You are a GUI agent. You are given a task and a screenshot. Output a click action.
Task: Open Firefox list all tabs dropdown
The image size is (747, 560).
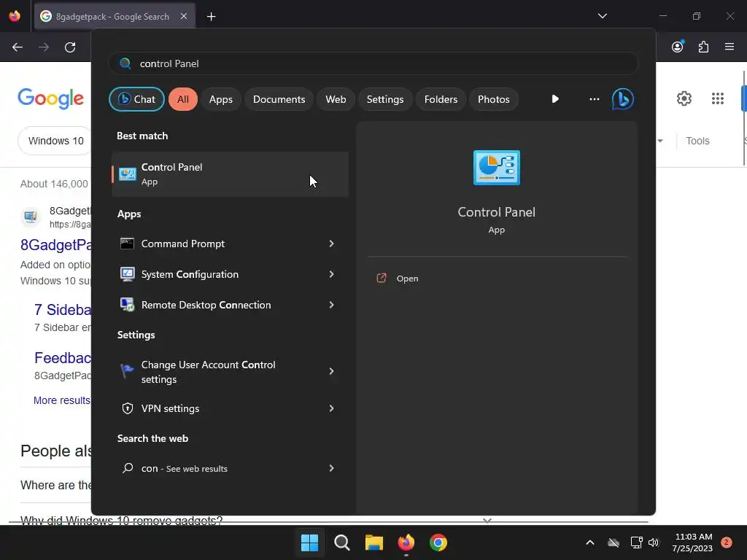[603, 16]
